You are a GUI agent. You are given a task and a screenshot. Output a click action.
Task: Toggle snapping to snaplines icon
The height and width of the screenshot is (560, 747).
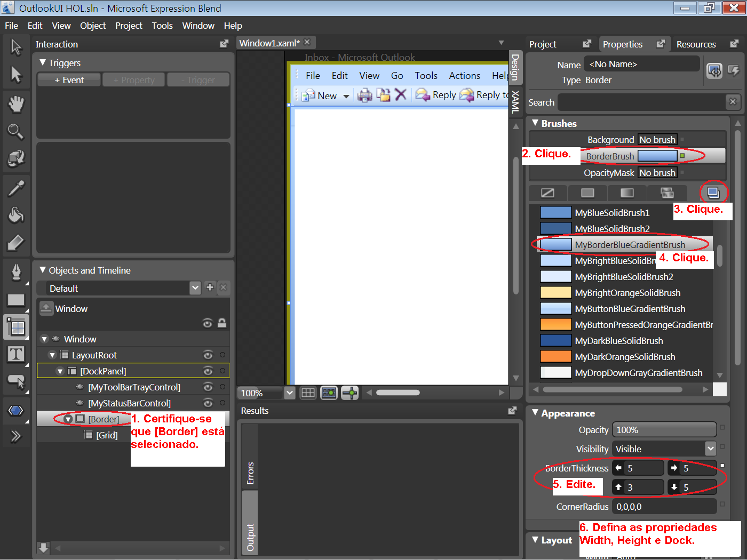(350, 393)
